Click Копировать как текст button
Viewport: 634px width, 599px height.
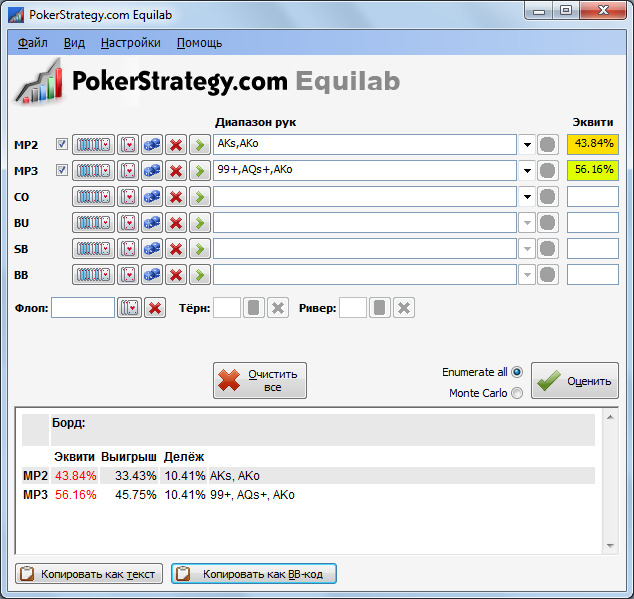pos(89,574)
